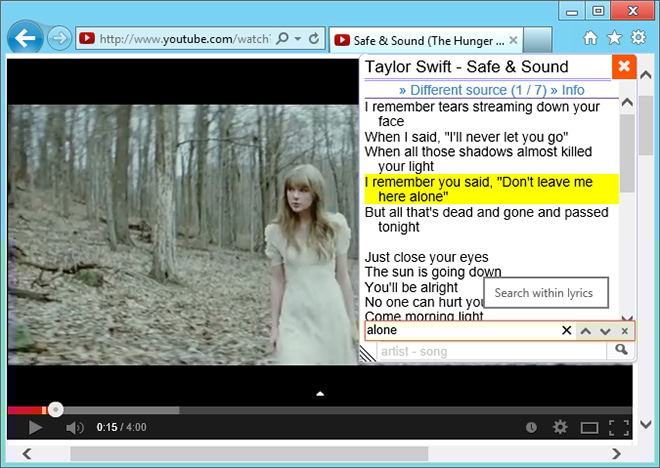Close the search within lyrics bar
Screen dimensions: 660x468
coord(624,331)
